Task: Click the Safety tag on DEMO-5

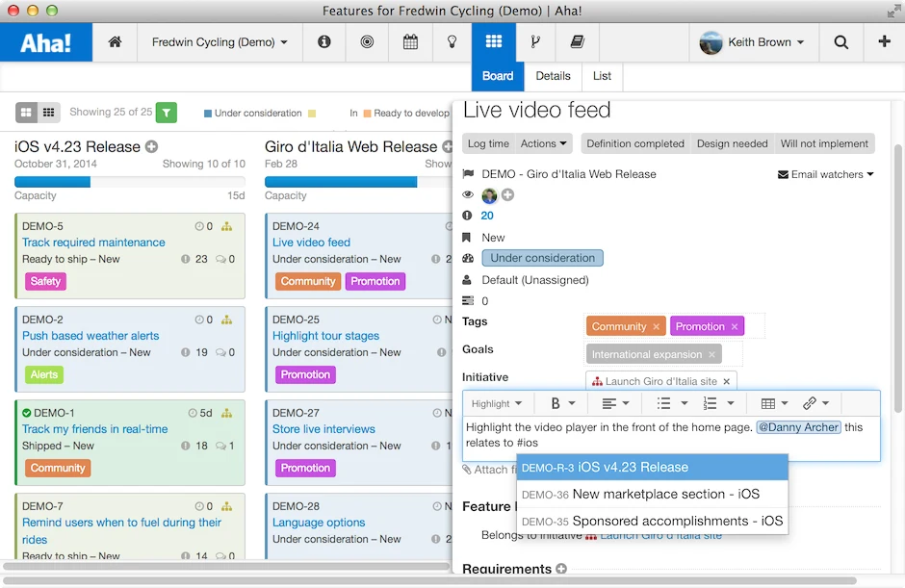Action: pos(45,282)
